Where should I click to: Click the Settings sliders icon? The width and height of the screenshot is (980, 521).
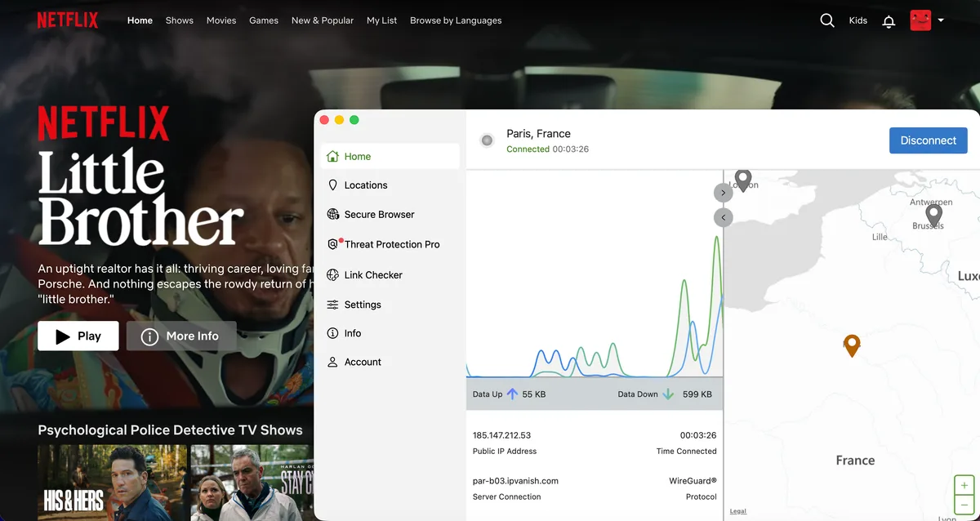pyautogui.click(x=332, y=305)
